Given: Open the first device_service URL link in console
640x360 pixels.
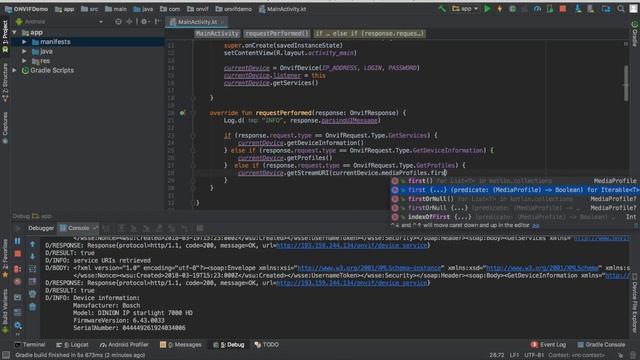Looking at the screenshot, I should point(352,245).
